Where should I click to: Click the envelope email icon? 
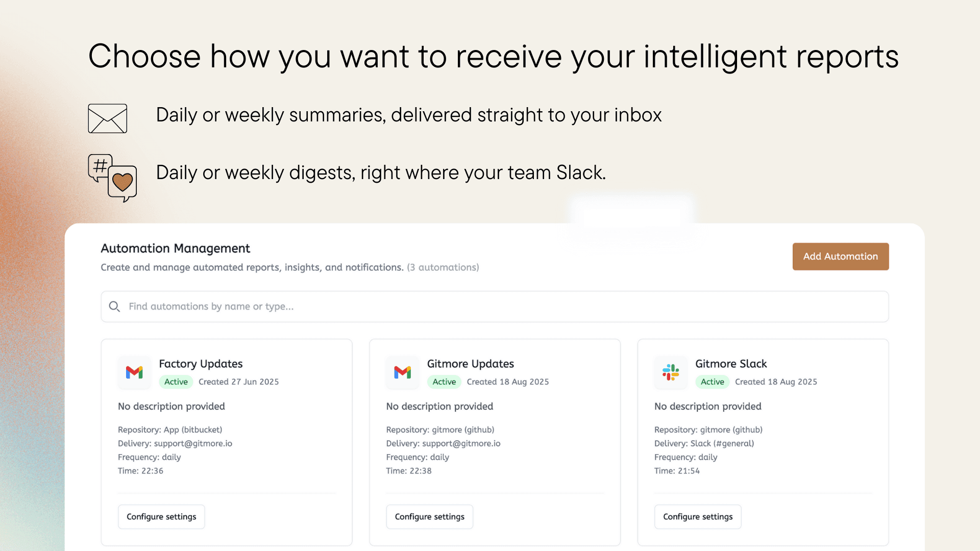pos(107,118)
